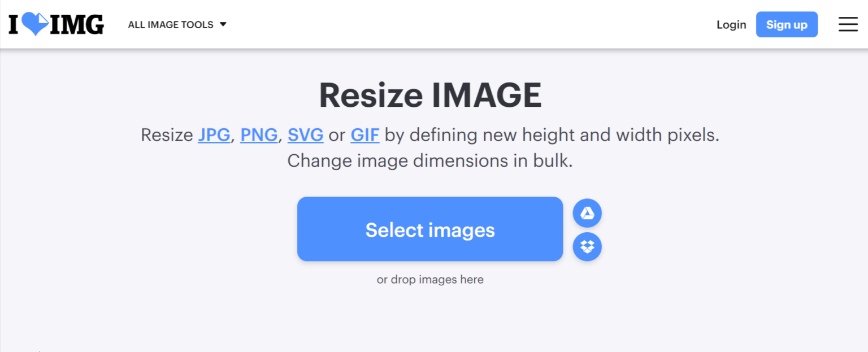
Task: Click the Resize IMAGE heading
Action: (431, 95)
